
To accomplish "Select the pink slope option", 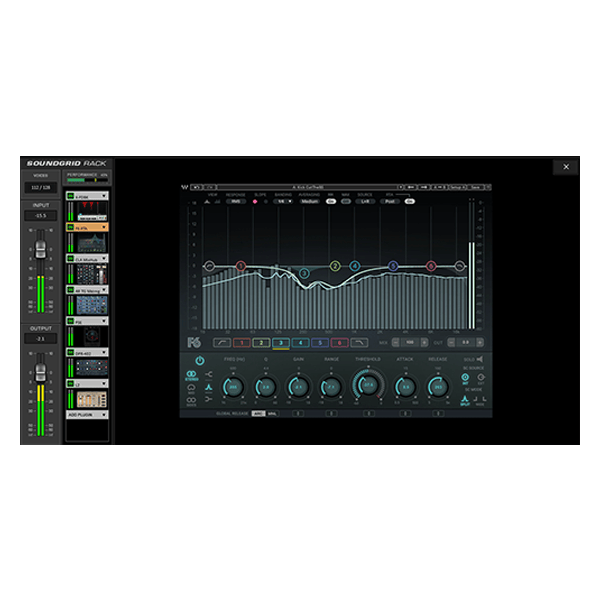I will pos(255,201).
